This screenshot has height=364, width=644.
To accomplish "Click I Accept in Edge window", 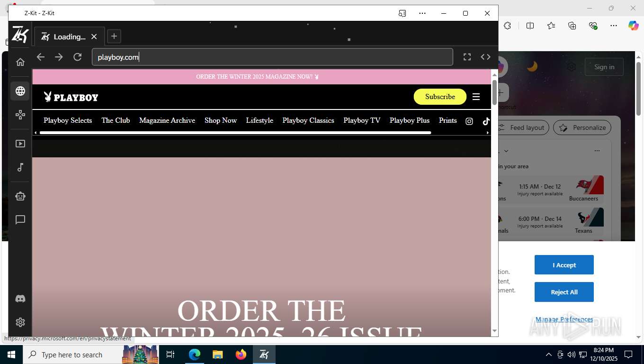I will click(x=564, y=265).
